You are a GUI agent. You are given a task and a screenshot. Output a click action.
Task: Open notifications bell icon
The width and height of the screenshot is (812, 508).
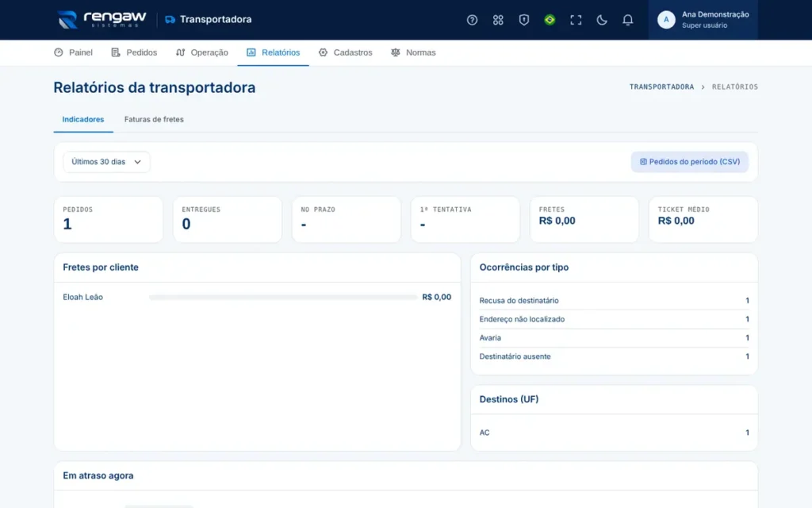[628, 20]
